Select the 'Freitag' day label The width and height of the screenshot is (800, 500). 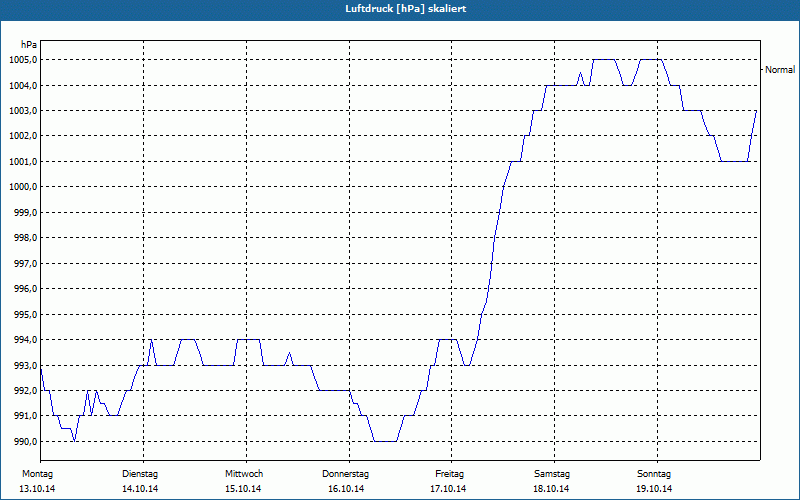click(449, 474)
